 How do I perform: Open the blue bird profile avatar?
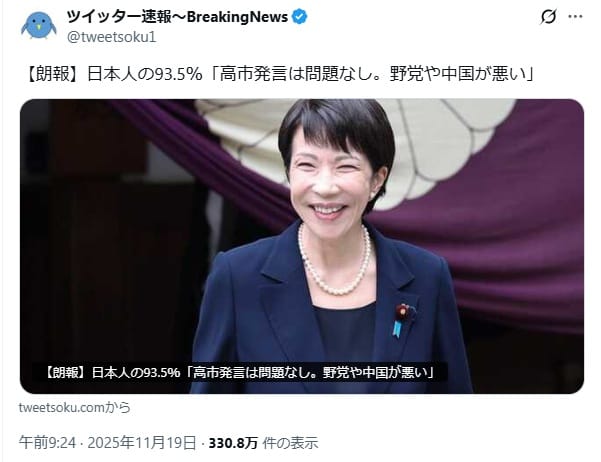pyautogui.click(x=38, y=26)
